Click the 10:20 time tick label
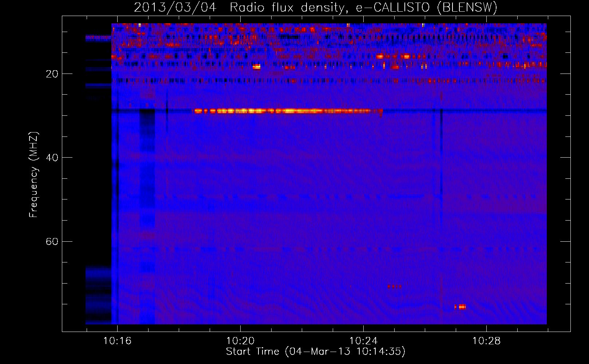The height and width of the screenshot is (364, 589). tap(240, 341)
